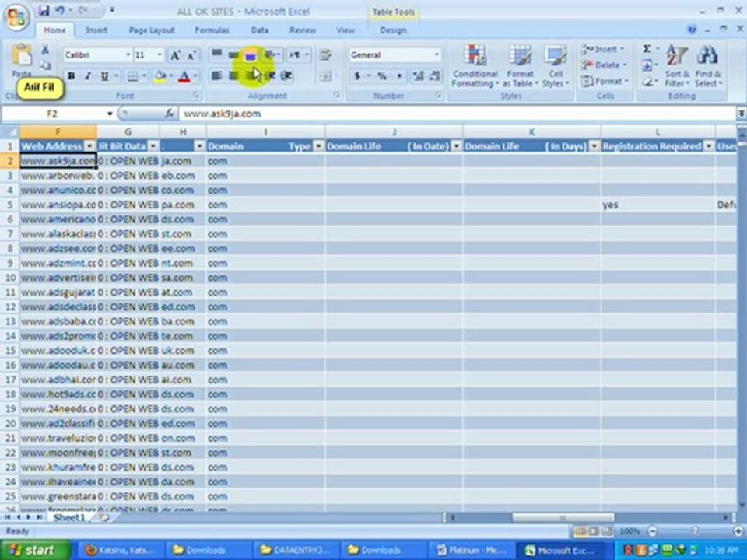Viewport: 747px width, 560px height.
Task: Open the Name Box dropdown arrow
Action: click(109, 114)
